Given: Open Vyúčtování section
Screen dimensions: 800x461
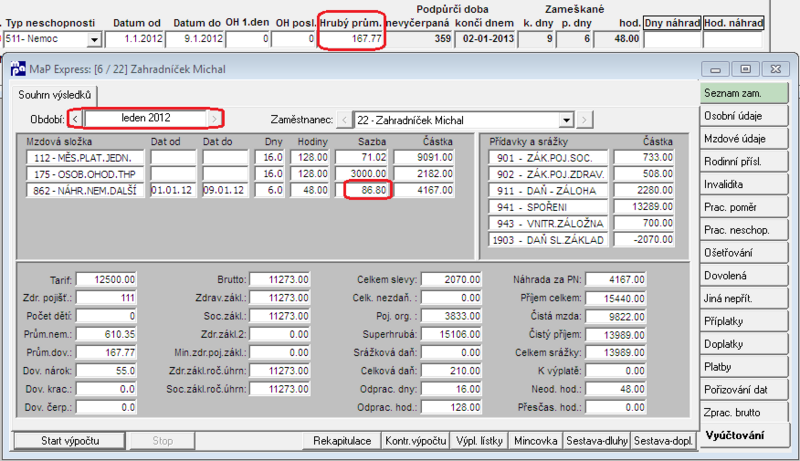Looking at the screenshot, I should coord(744,436).
